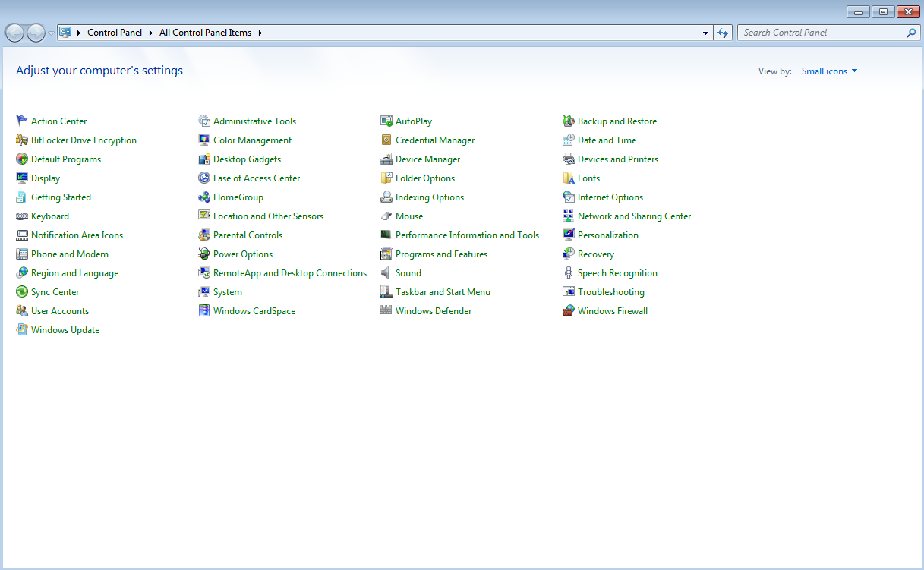Screen dimensions: 924x570
Task: Open the Backup and Restore icon
Action: tap(569, 121)
